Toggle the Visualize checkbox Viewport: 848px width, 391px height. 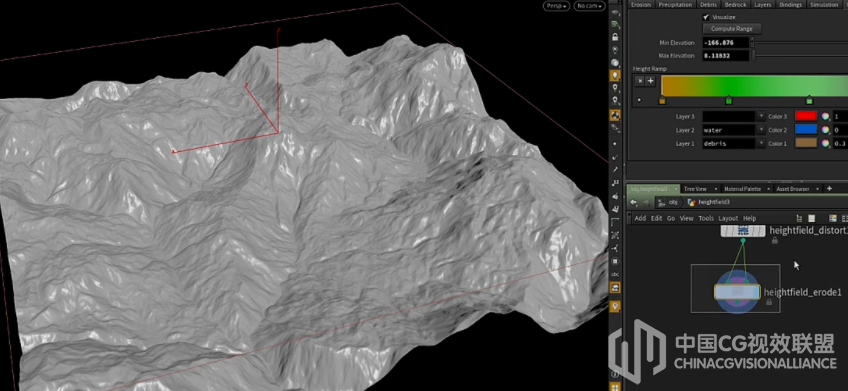pyautogui.click(x=706, y=17)
